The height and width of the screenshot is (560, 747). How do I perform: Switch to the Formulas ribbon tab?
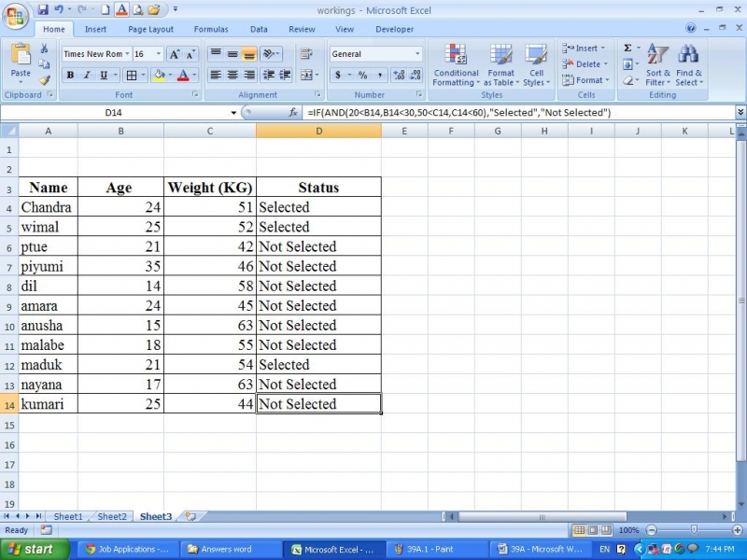coord(210,29)
